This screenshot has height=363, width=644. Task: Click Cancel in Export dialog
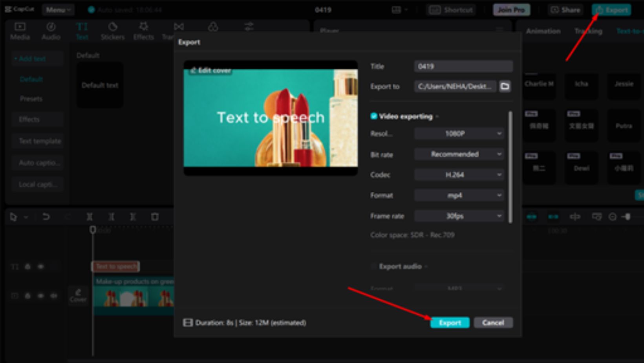(x=493, y=323)
